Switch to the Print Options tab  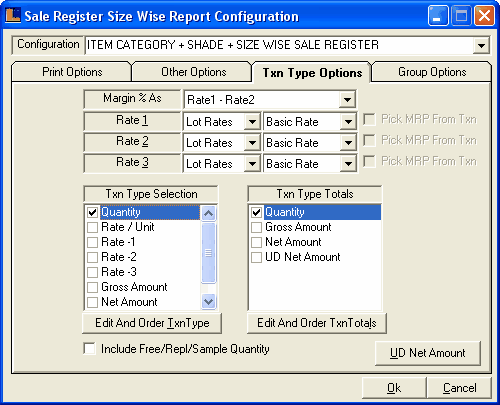[72, 72]
